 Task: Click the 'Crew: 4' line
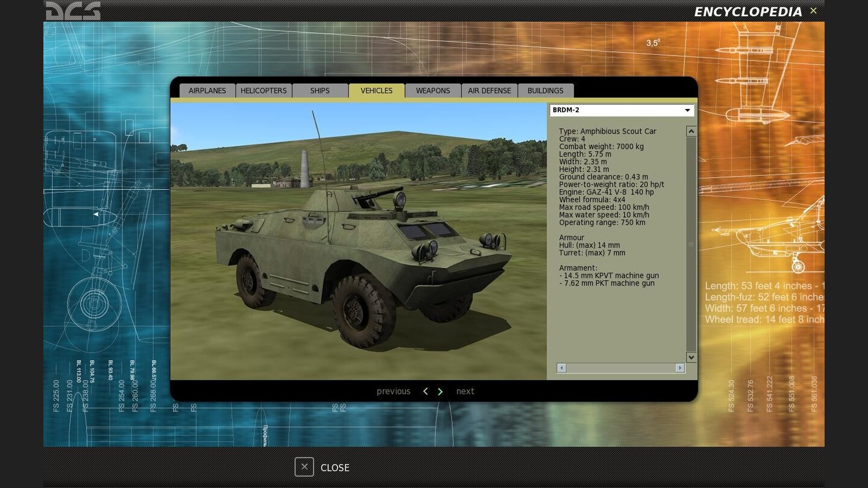click(x=572, y=139)
